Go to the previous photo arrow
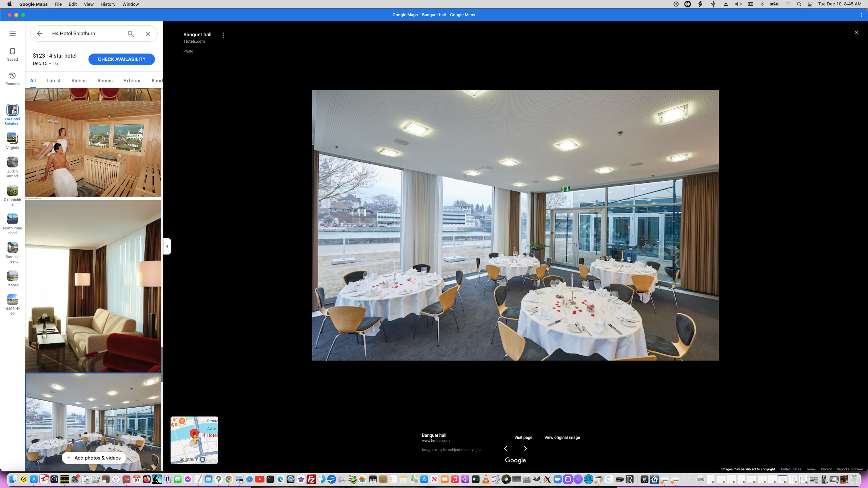This screenshot has width=868, height=488. coord(506,448)
